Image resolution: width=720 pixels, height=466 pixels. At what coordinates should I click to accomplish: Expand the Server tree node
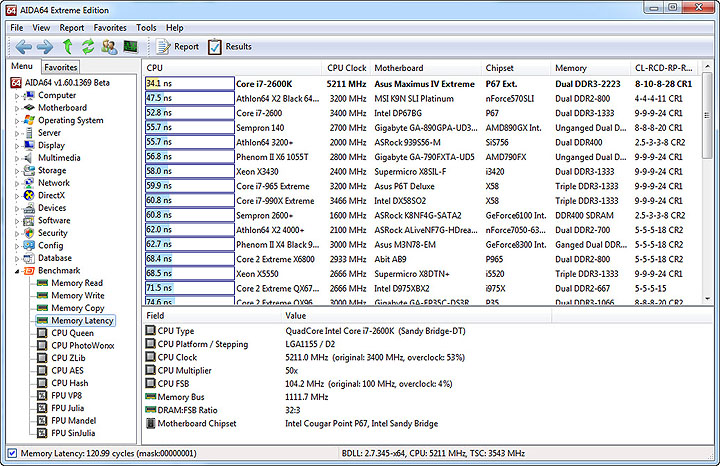pyautogui.click(x=17, y=134)
